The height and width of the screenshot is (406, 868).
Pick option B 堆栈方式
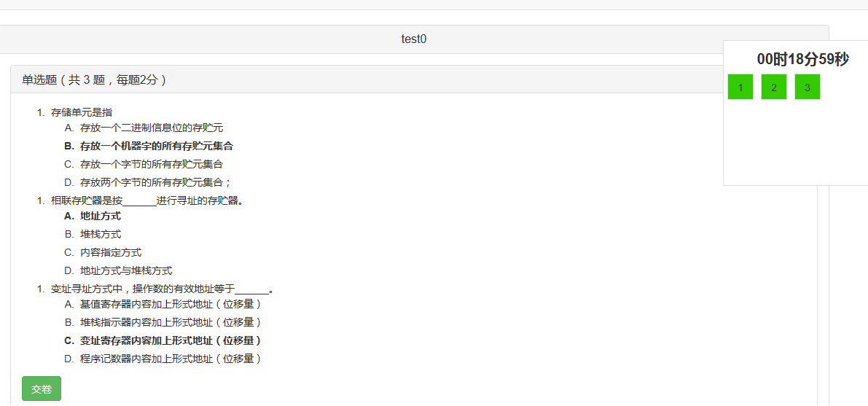click(101, 234)
